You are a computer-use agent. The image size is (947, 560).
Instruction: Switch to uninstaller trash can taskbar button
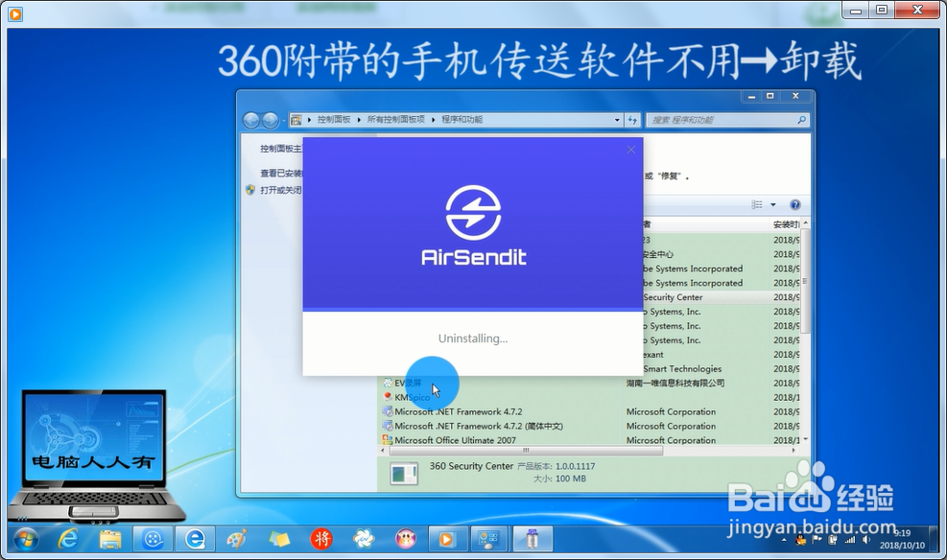[533, 539]
